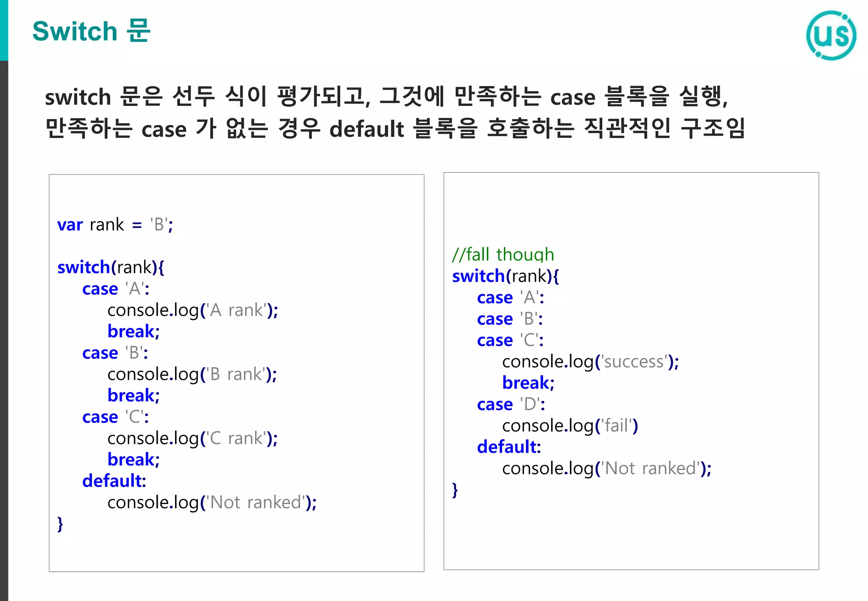Screen dimensions: 868x601
Task: Click "case 'A':" in the right code box
Action: [x=511, y=298]
